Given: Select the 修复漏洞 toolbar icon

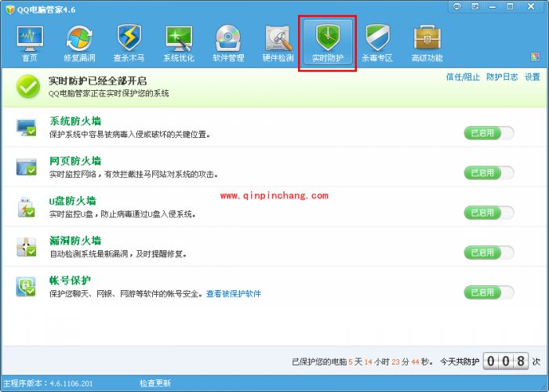Looking at the screenshot, I should [x=79, y=43].
